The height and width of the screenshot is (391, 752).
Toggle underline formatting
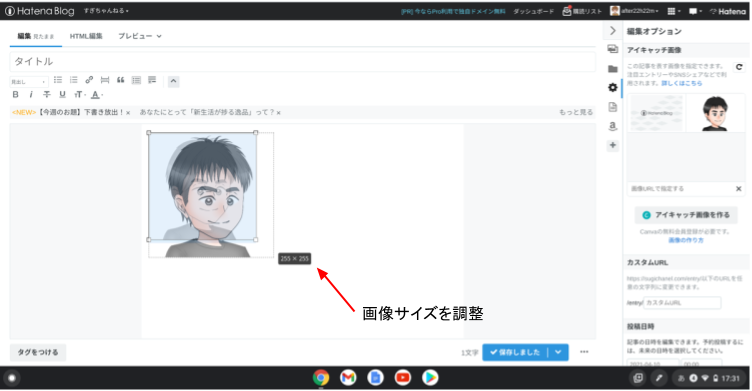(x=62, y=95)
